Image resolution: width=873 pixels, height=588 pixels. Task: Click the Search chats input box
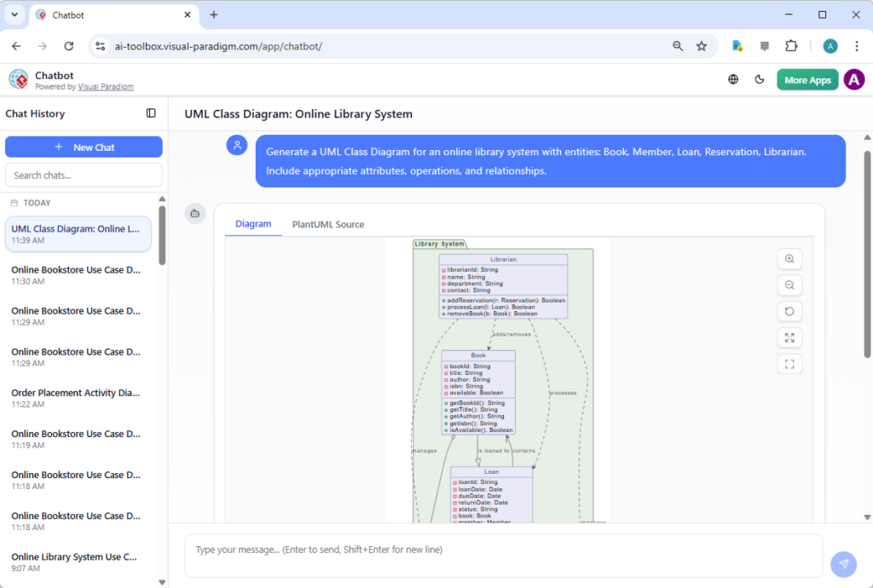83,175
